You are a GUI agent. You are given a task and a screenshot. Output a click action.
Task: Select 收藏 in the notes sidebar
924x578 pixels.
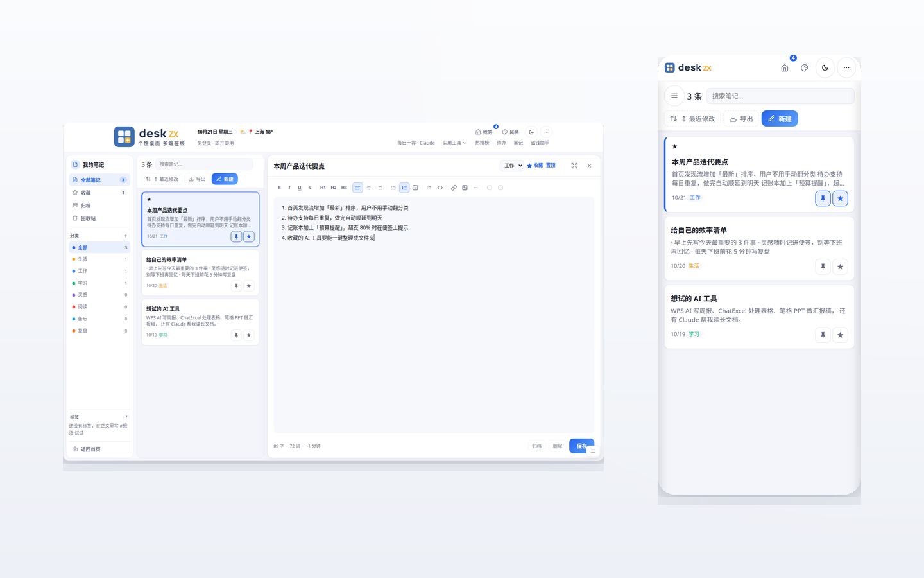click(99, 193)
